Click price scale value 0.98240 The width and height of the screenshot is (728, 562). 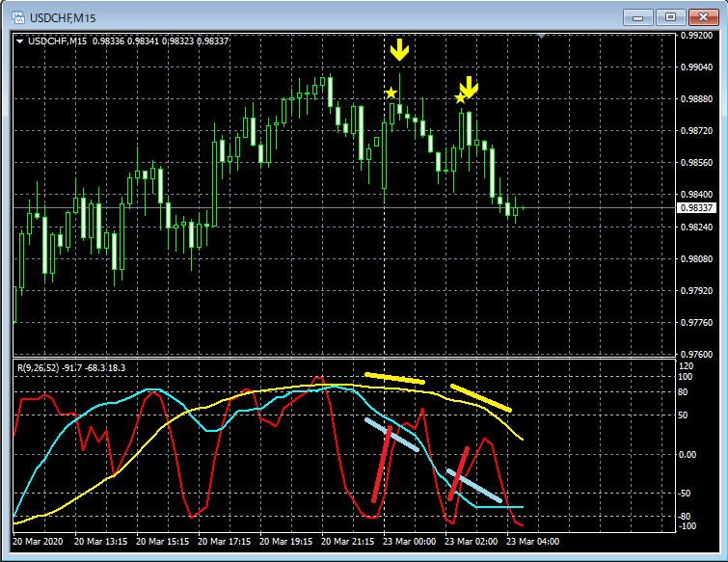[x=696, y=227]
